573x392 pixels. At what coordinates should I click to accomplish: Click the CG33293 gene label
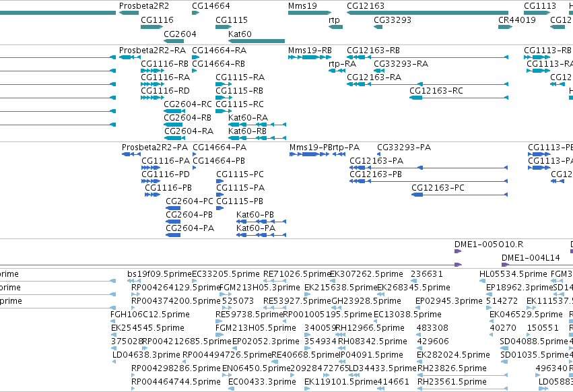coord(393,20)
